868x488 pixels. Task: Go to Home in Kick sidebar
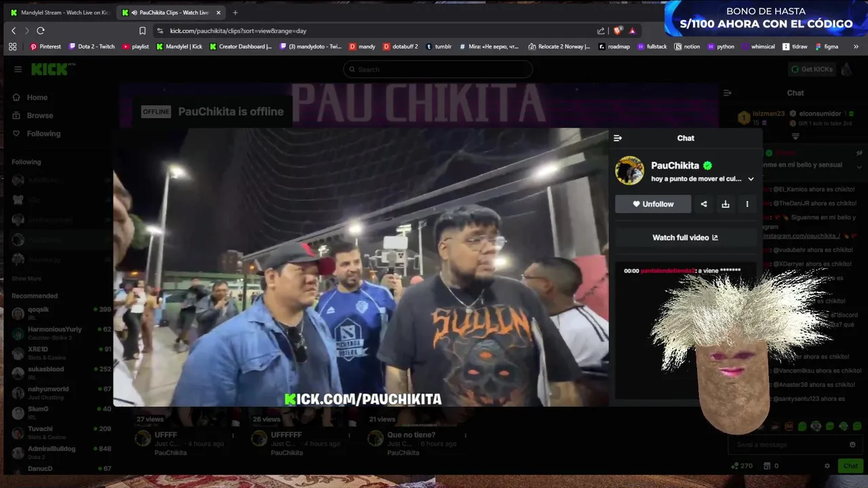point(30,98)
